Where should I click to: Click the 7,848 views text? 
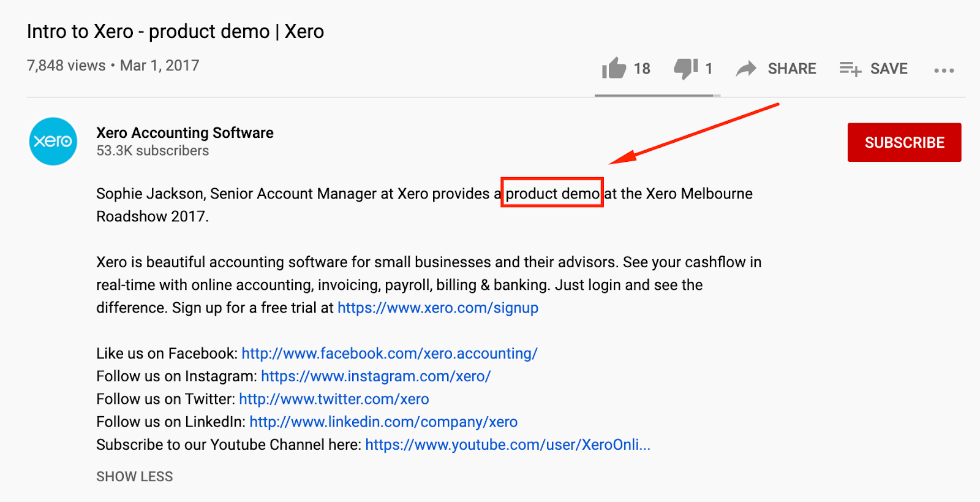(66, 66)
